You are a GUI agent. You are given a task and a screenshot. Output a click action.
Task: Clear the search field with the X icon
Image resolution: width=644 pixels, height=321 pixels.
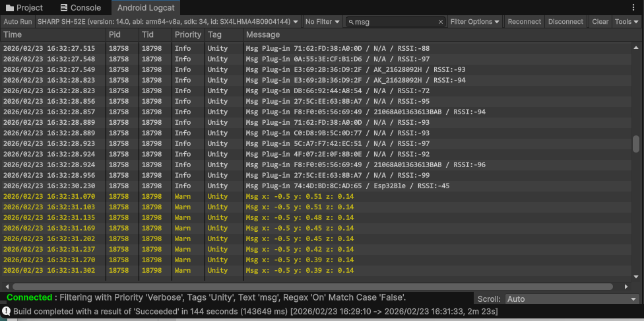coord(441,22)
